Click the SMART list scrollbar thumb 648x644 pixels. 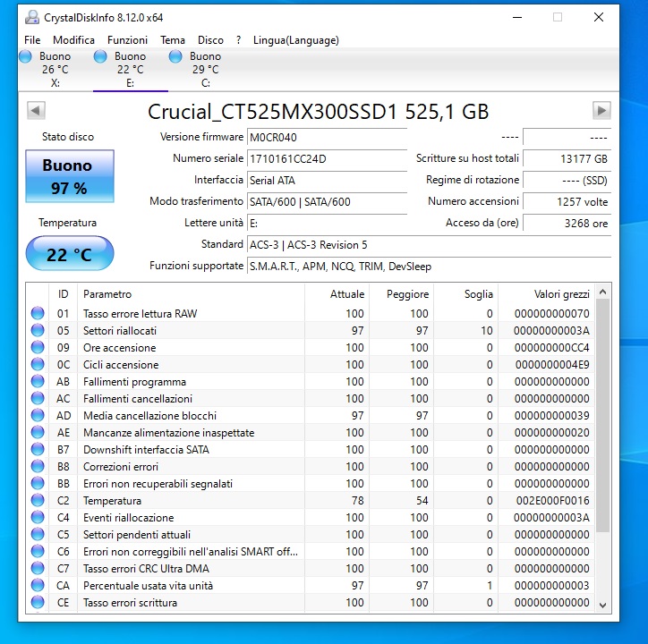(x=602, y=416)
